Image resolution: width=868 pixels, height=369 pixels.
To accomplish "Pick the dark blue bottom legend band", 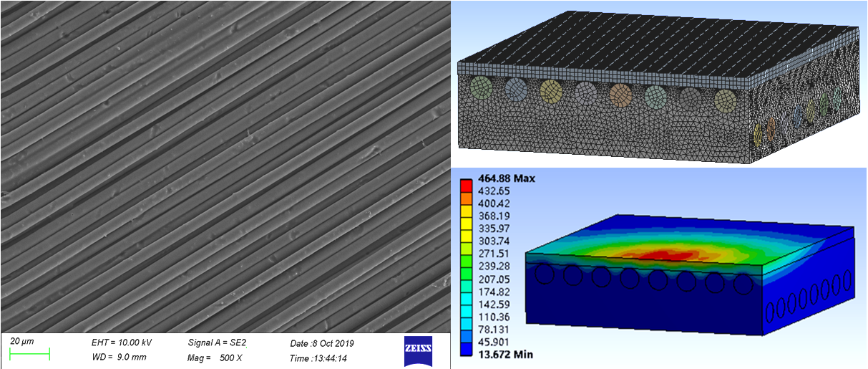I will [467, 348].
